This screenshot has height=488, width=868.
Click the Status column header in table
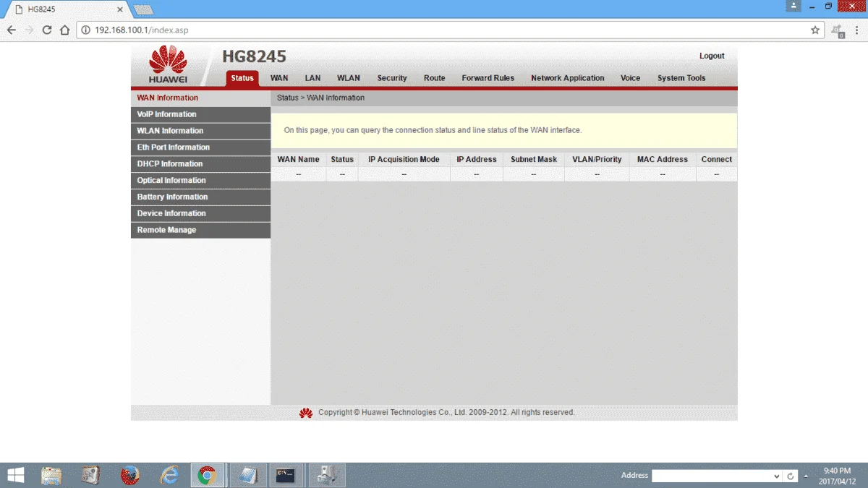pos(342,159)
